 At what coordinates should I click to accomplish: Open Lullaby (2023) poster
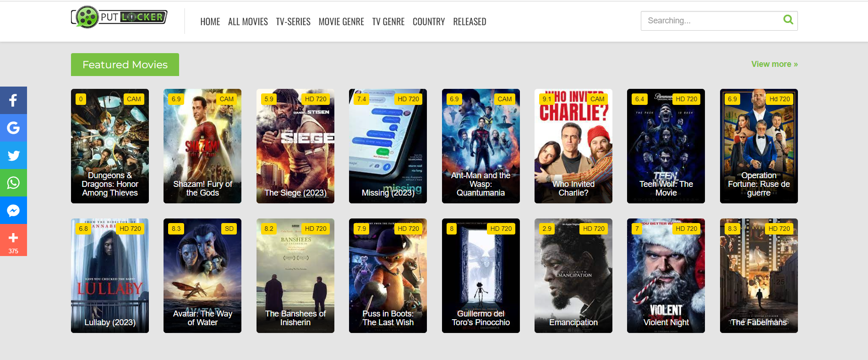110,276
